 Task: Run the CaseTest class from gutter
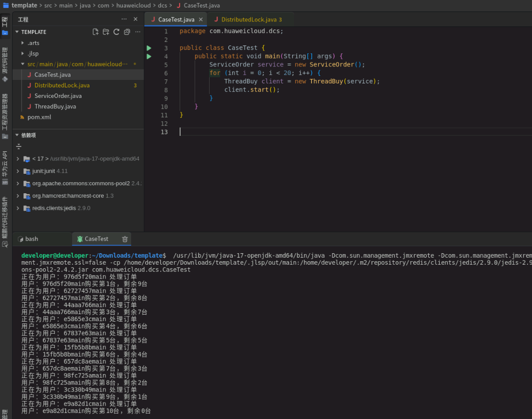tap(149, 48)
